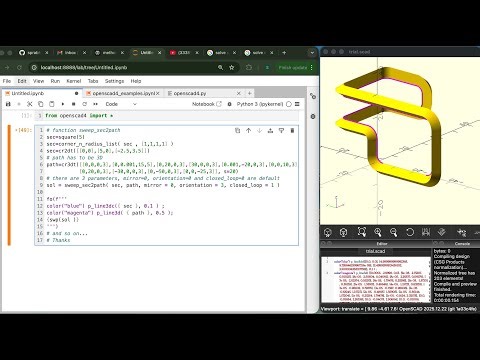This screenshot has width=480, height=360.
Task: Open the debugger bug icon in right sidebar
Action: 313,116
